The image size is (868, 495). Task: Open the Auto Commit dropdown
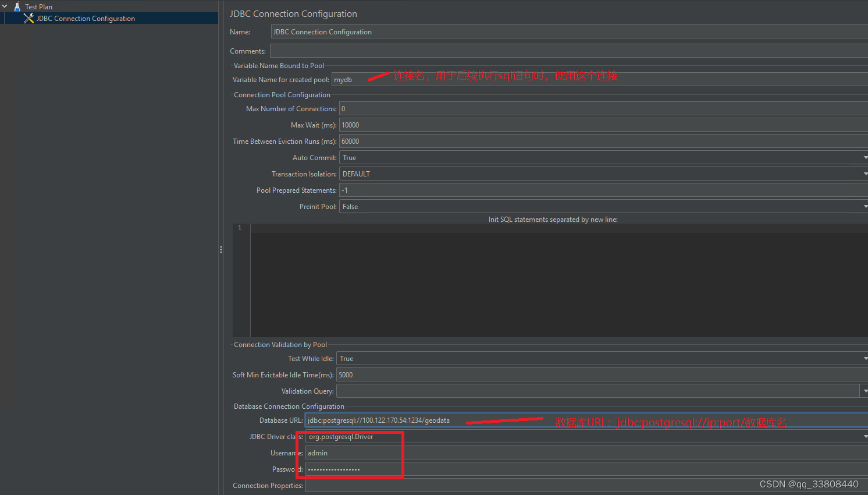pyautogui.click(x=603, y=158)
